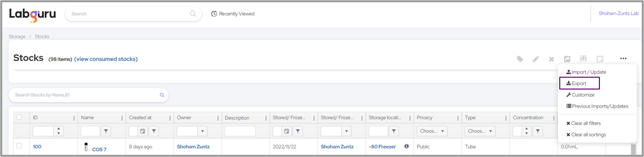Click the pencil edit icon
Image resolution: width=644 pixels, height=157 pixels.
coord(536,59)
